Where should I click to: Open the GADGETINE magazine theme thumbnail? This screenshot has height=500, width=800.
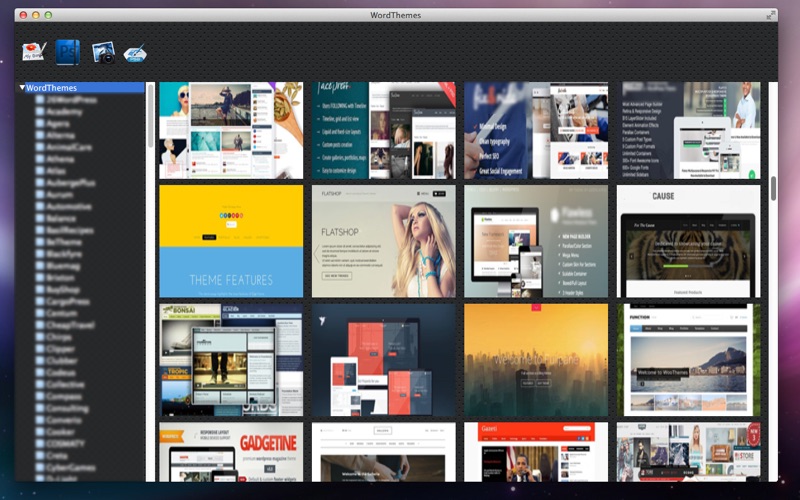[x=231, y=452]
